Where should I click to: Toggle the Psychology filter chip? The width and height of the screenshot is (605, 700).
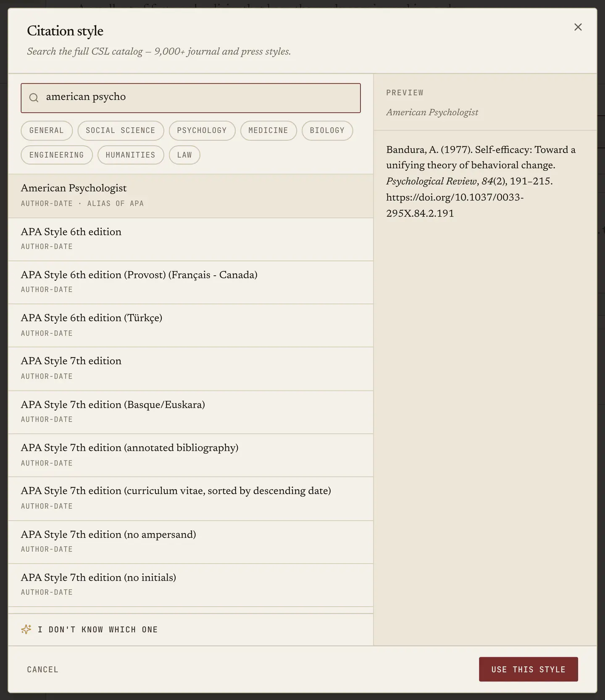[x=202, y=130]
